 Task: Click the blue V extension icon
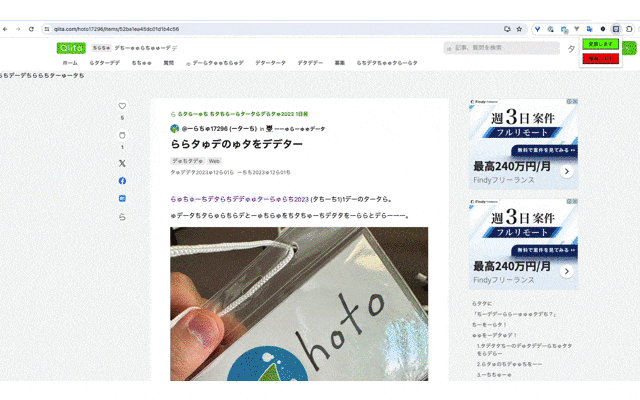click(x=538, y=29)
